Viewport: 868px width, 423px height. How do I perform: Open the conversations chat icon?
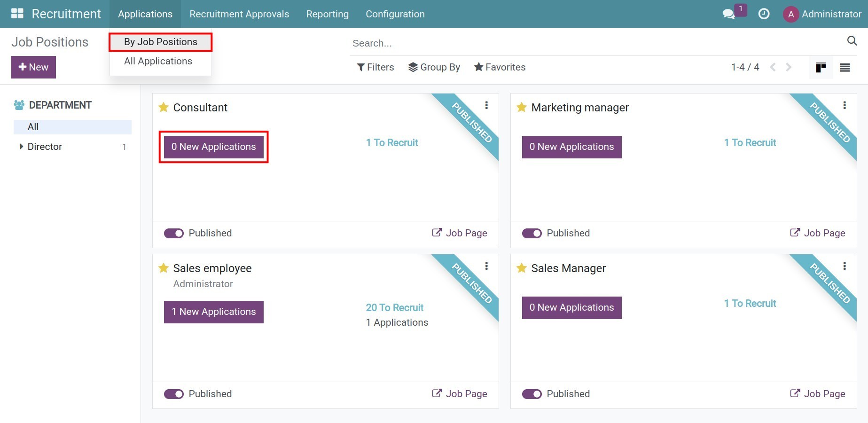pyautogui.click(x=728, y=14)
